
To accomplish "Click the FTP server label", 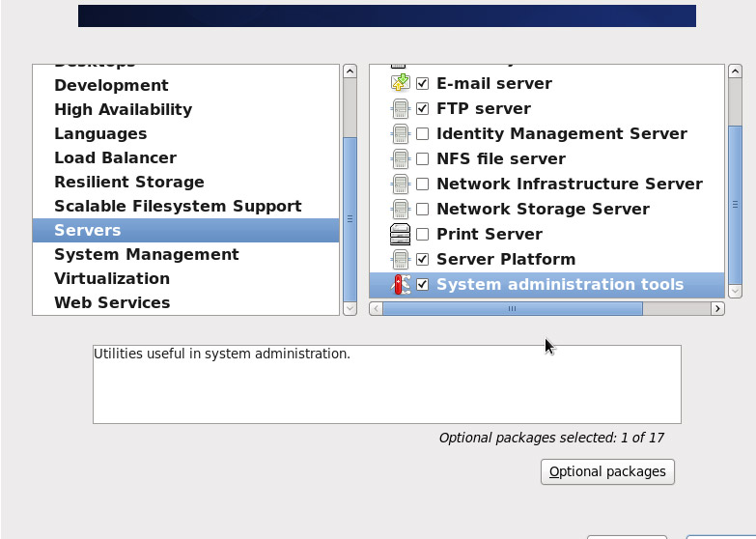I will tap(484, 108).
